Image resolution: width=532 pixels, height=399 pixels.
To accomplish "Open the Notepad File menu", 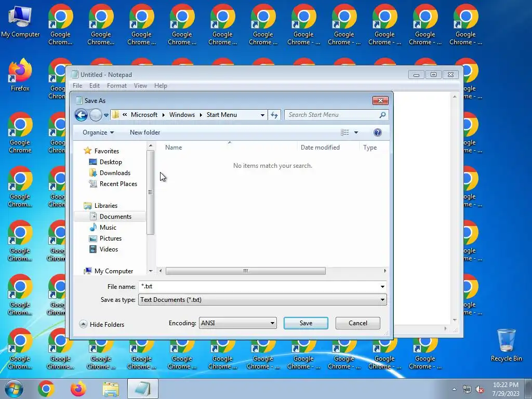I will click(x=77, y=86).
